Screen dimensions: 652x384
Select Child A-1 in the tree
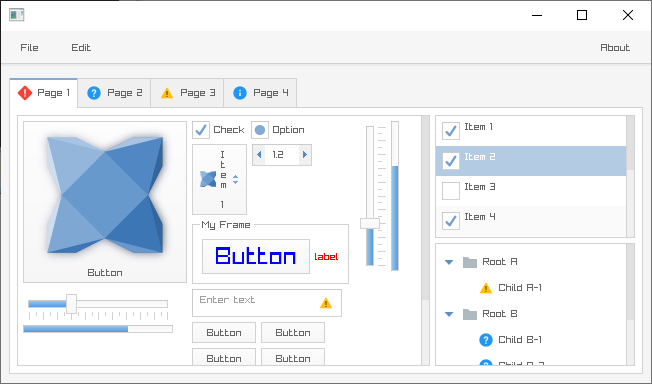click(520, 288)
